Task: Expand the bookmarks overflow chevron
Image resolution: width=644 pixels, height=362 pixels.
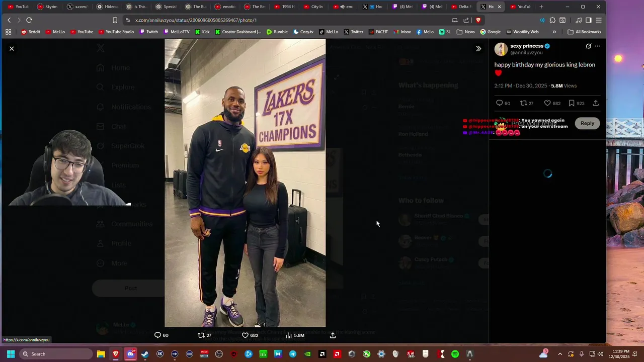Action: point(554,32)
